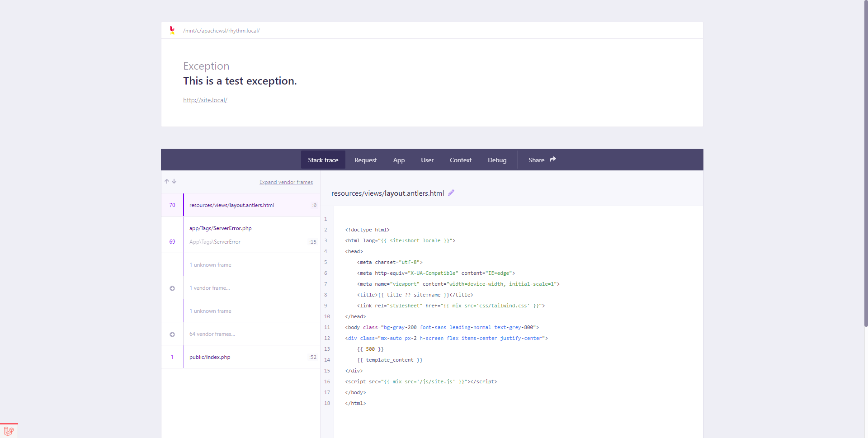Click the Share button
The image size is (868, 438).
(x=542, y=160)
